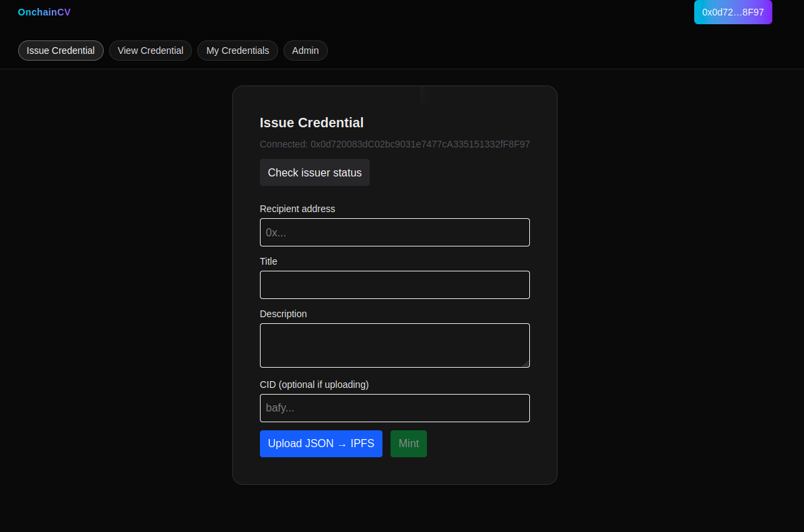Screen dimensions: 804x532
Task: Focus the Description text area
Action: coord(395,345)
